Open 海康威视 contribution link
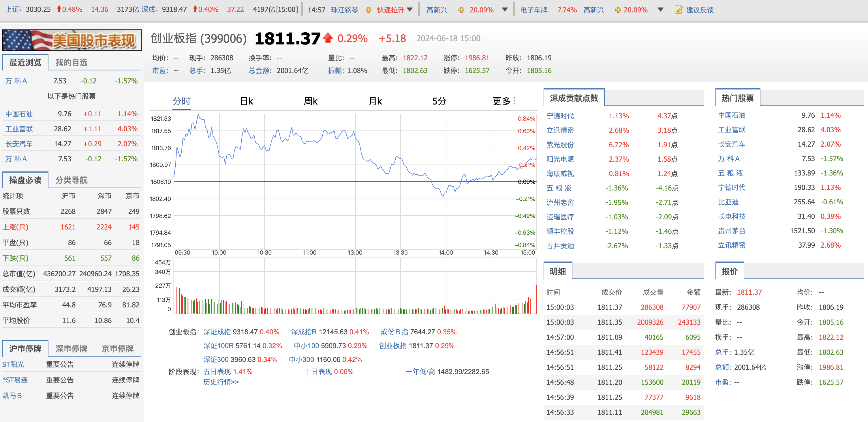Screen dimensions: 868x422 560,173
